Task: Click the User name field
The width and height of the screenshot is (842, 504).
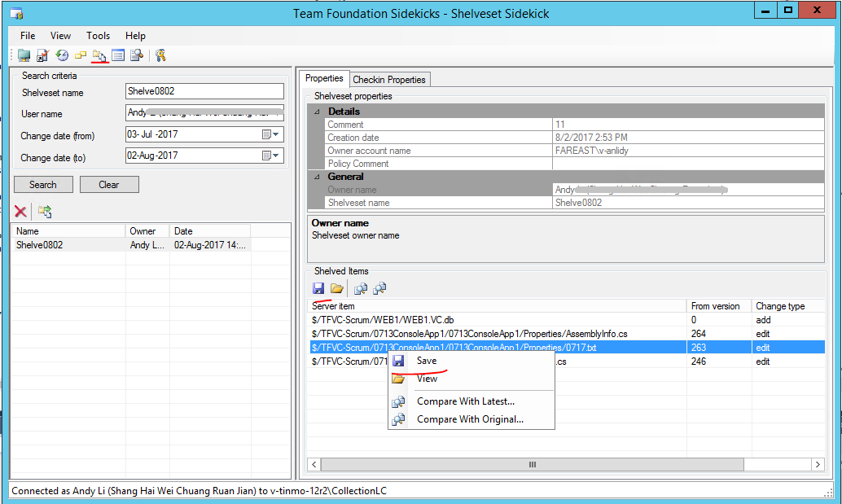Action: [204, 112]
